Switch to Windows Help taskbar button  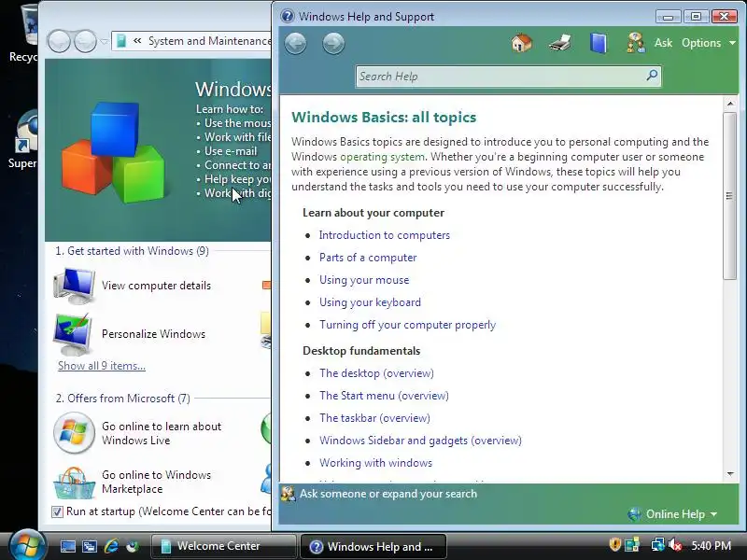point(373,546)
